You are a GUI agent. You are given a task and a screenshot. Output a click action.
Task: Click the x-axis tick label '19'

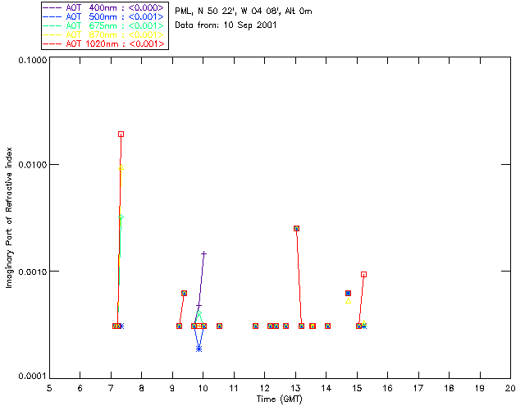pos(480,388)
